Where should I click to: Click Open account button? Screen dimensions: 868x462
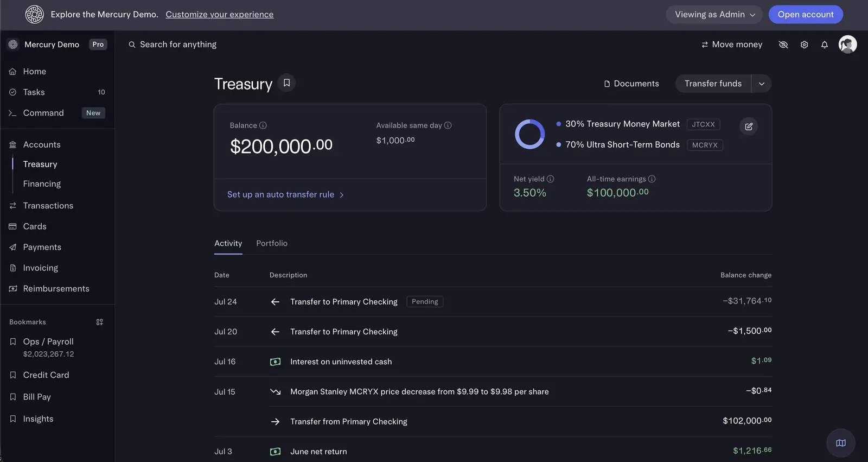coord(806,15)
